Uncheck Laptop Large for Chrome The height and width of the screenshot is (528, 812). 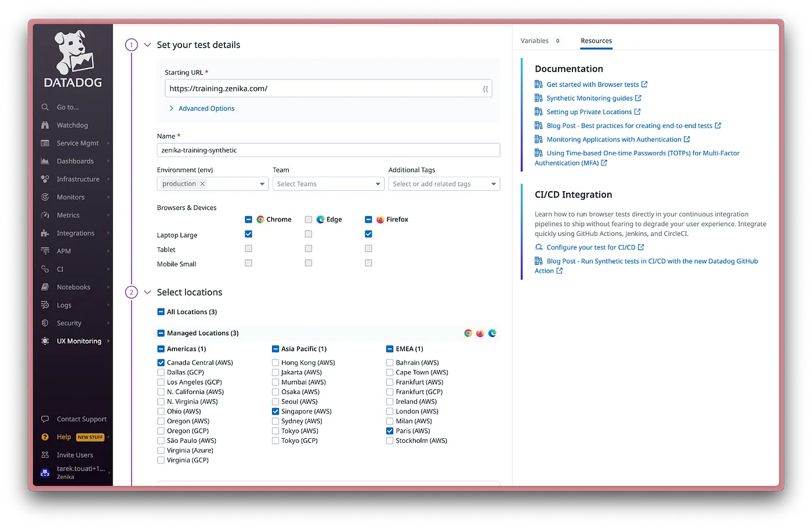tap(248, 234)
